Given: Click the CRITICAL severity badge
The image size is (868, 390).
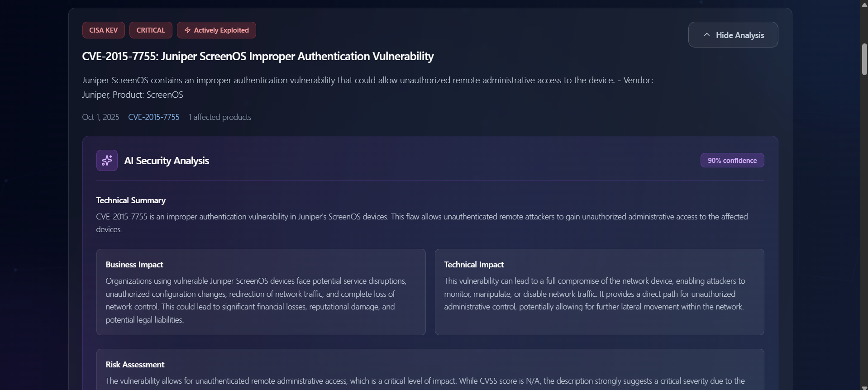Looking at the screenshot, I should coord(151,30).
